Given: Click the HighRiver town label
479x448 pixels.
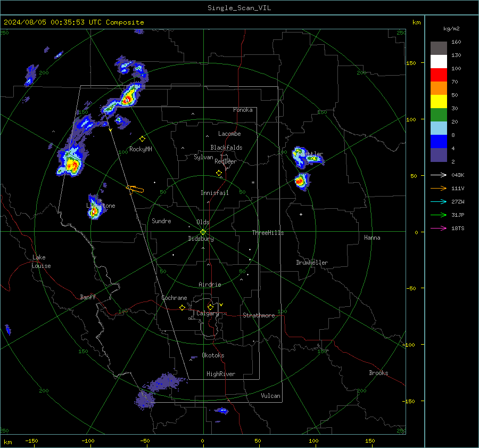Looking at the screenshot, I should click(x=221, y=374).
